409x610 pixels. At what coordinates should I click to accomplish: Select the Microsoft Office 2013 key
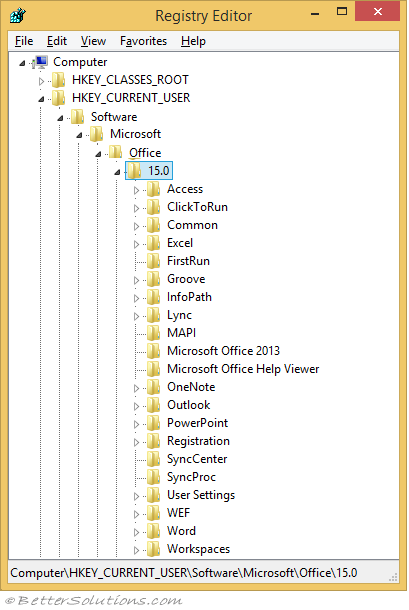pyautogui.click(x=223, y=351)
